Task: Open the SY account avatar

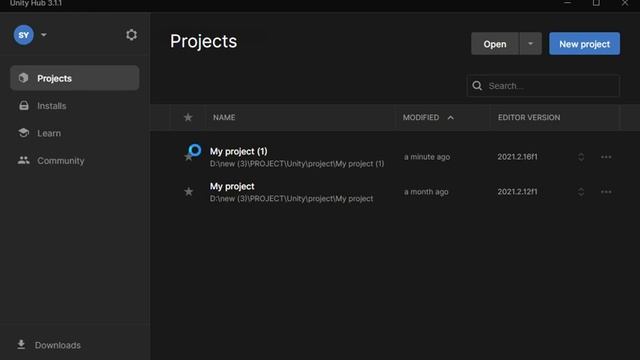Action: coord(24,35)
